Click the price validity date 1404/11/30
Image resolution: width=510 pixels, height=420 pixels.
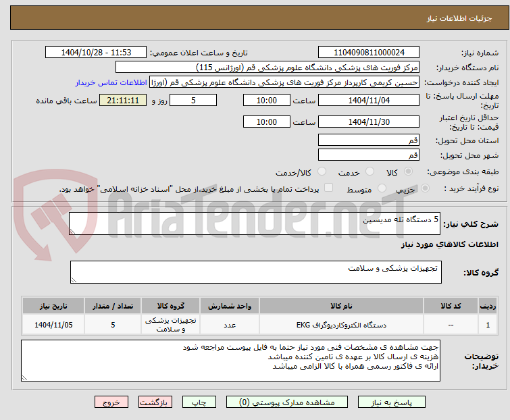[369, 122]
